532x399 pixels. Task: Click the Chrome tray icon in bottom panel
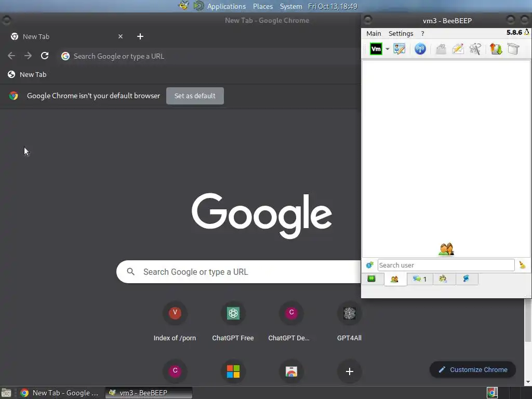493,393
